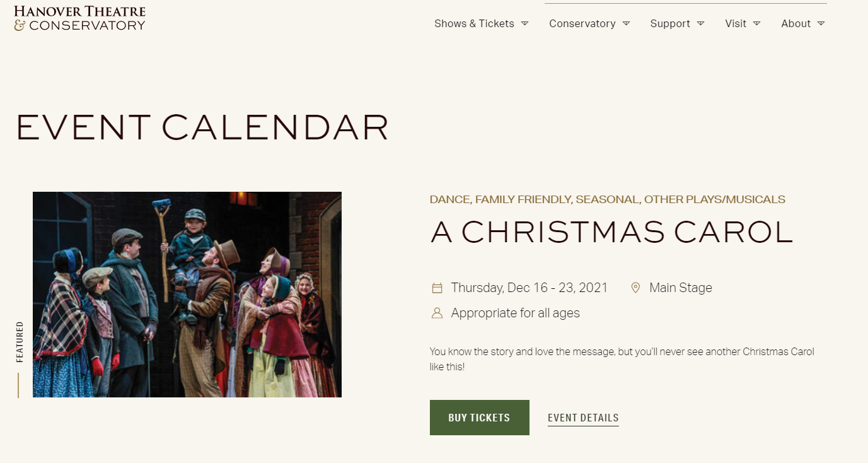Click the location pin icon
Image resolution: width=868 pixels, height=463 pixels.
coord(635,288)
